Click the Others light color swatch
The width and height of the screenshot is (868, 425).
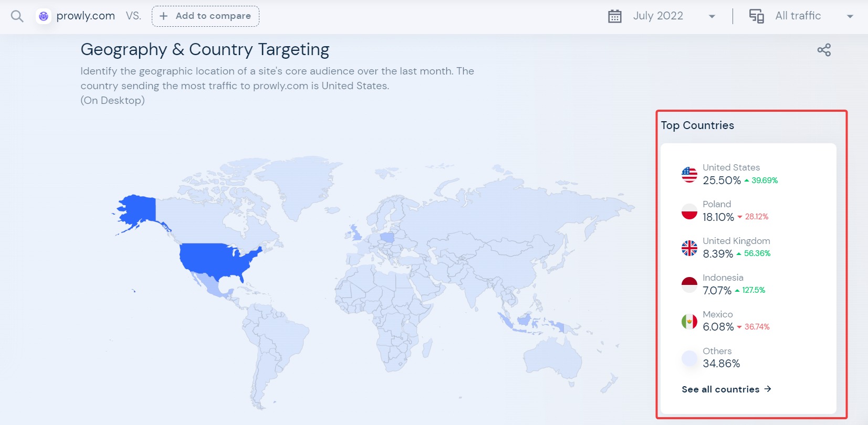click(x=689, y=358)
